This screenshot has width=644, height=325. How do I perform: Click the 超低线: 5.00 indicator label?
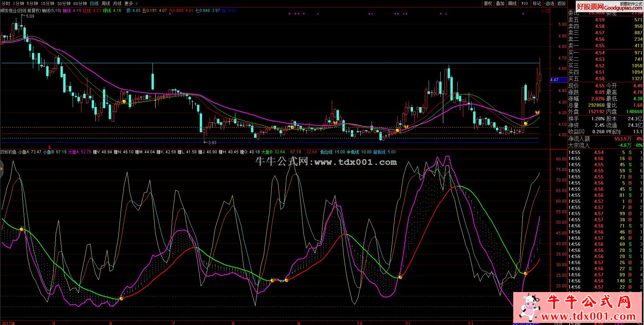pos(384,152)
